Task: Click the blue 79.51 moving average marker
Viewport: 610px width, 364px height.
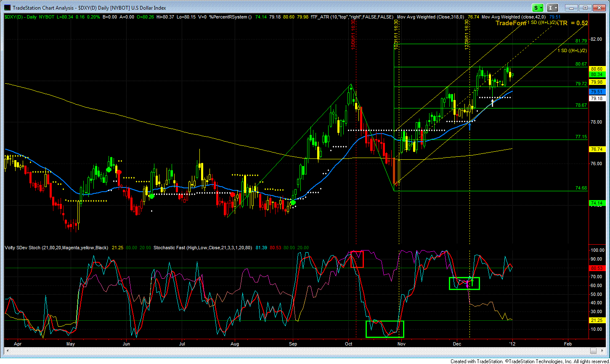Action: click(597, 91)
